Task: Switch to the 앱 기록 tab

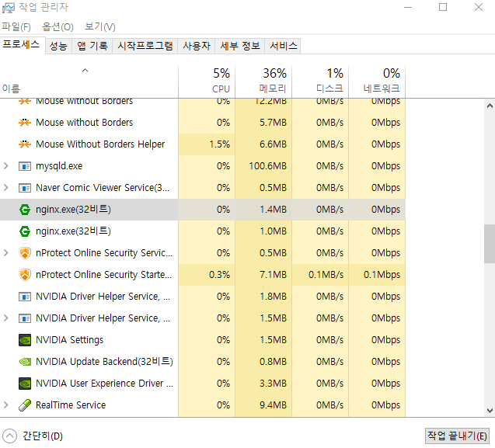Action: point(92,46)
